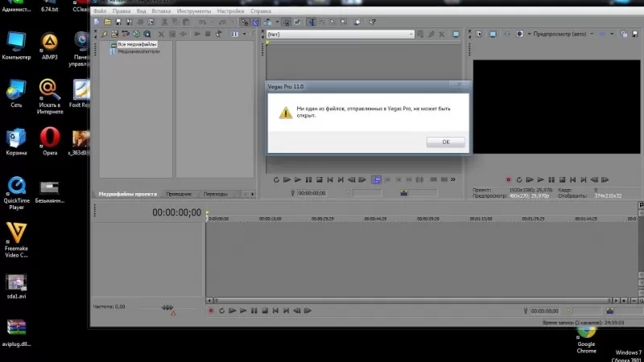Preview on external monitor in preview panel
Screen dimensions: 644x362
click(x=493, y=34)
